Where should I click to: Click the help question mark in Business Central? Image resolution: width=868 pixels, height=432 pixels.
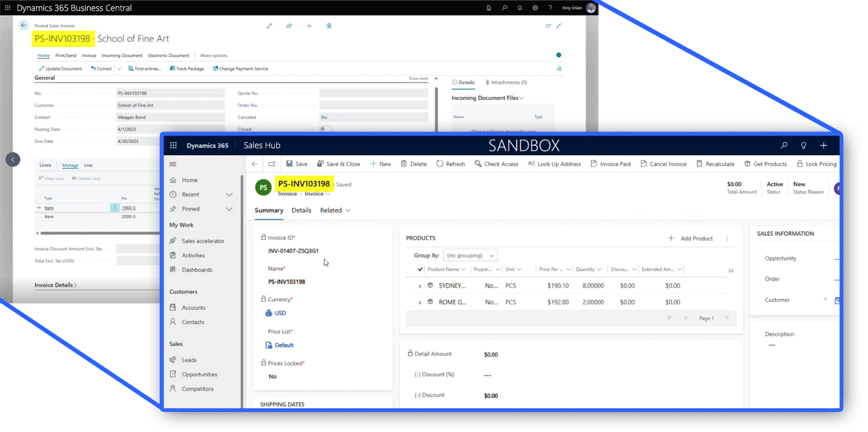pyautogui.click(x=550, y=7)
